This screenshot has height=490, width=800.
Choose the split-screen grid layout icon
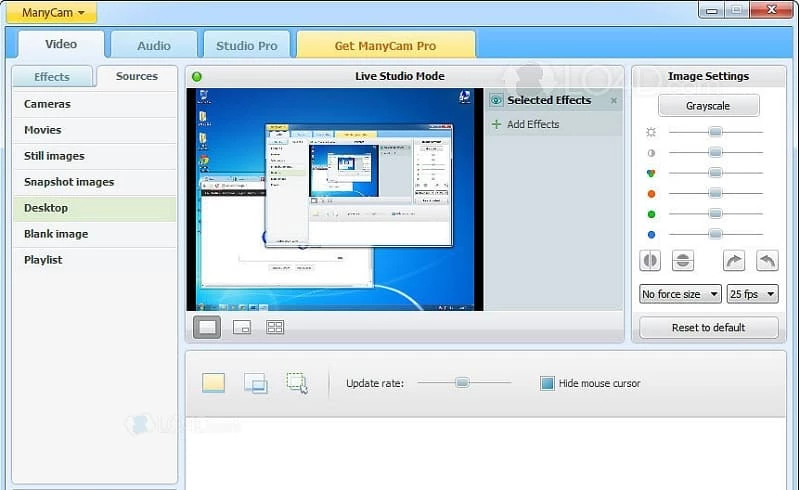tap(275, 327)
